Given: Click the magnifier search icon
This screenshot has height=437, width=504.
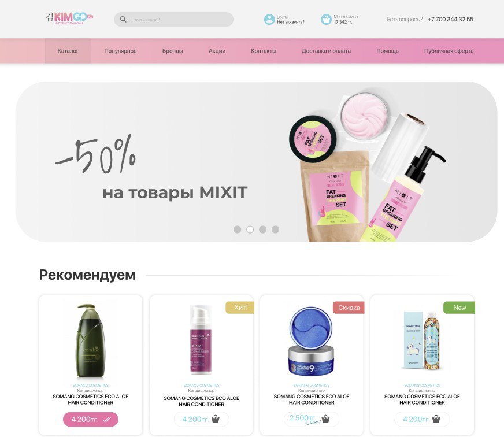Looking at the screenshot, I should [x=123, y=19].
